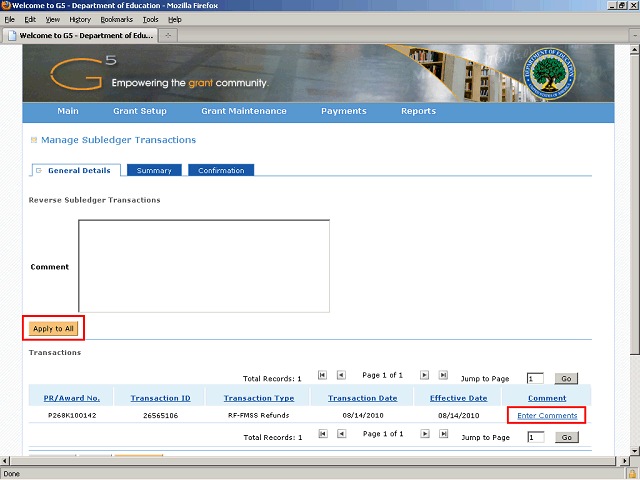Click the security lock icon in status bar
This screenshot has height=480, width=640.
(x=633, y=474)
